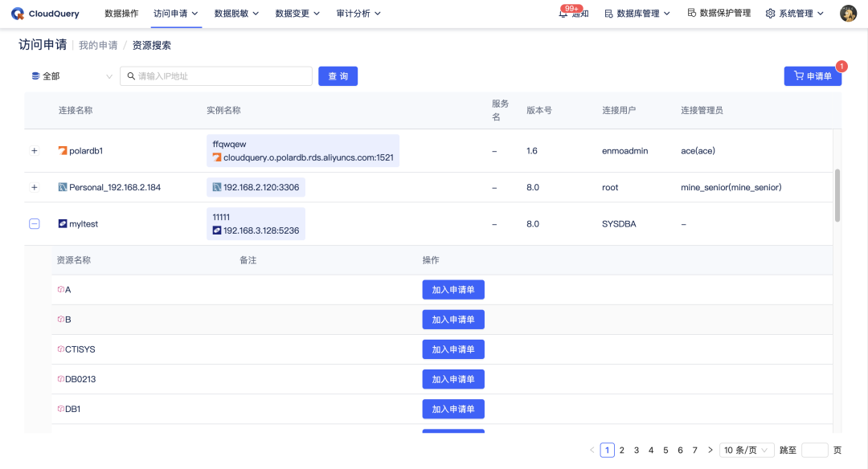Click the enmoadmin connection user cell
Screen dimensions: 868x469
click(625, 150)
